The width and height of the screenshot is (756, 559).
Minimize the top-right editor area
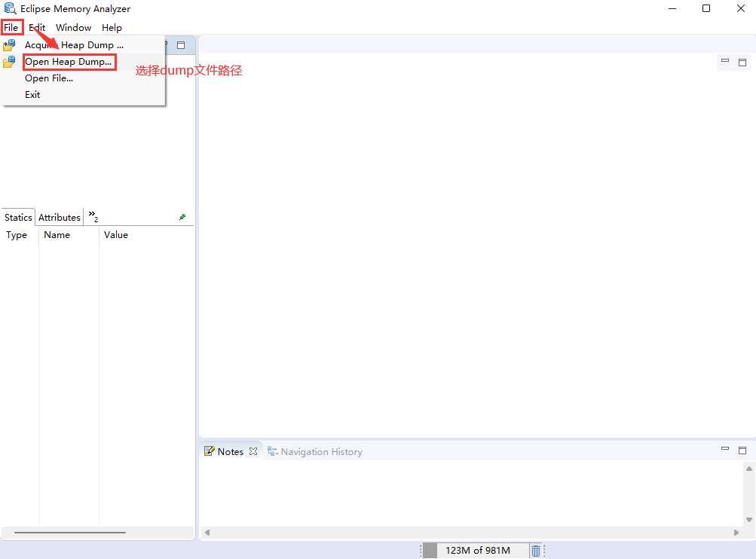[725, 62]
